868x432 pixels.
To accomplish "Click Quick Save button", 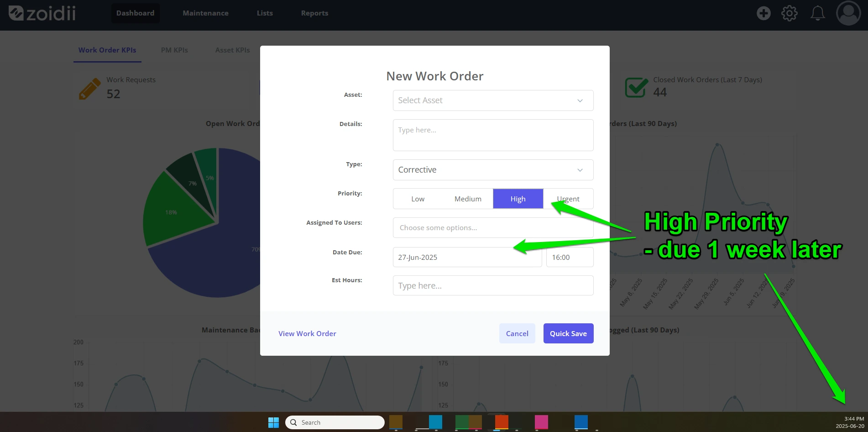I will 568,333.
